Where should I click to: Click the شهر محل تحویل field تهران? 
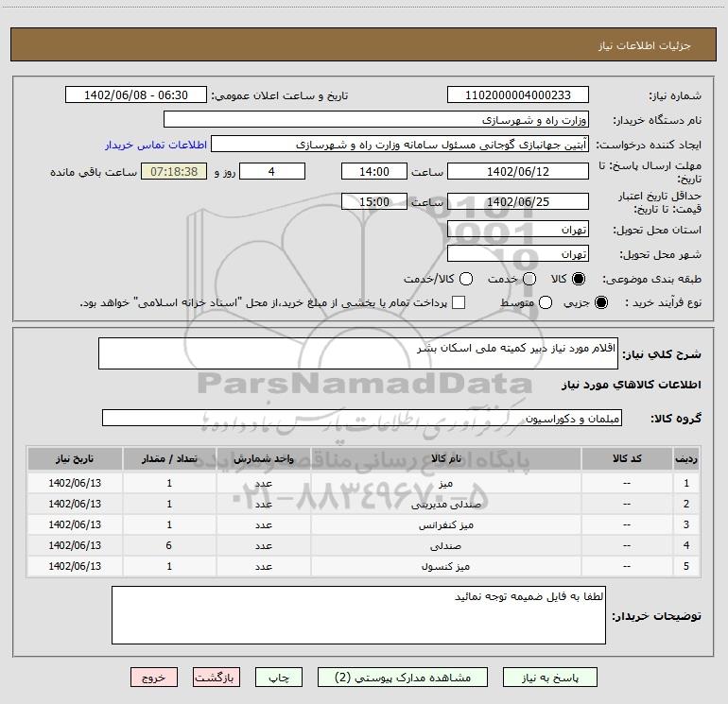(518, 254)
